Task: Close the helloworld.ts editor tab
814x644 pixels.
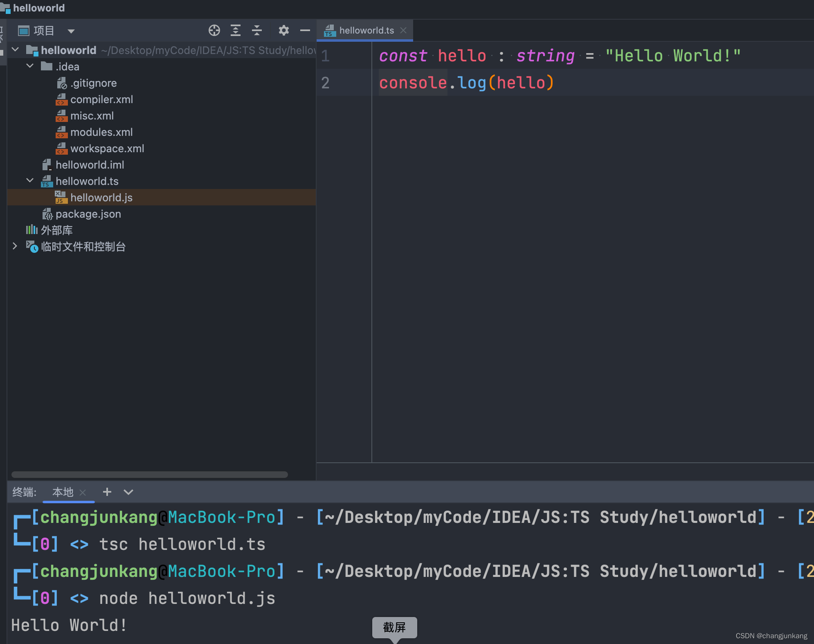Action: coord(403,30)
